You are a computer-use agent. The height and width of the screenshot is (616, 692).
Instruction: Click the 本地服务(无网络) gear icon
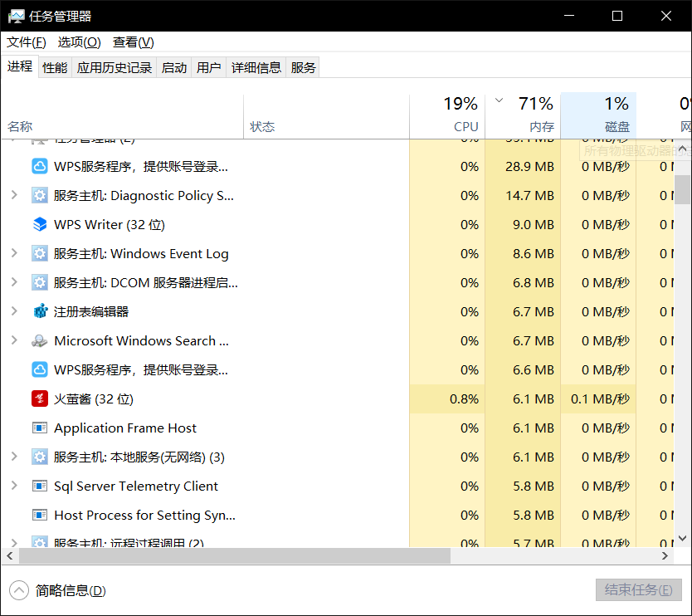pos(40,457)
